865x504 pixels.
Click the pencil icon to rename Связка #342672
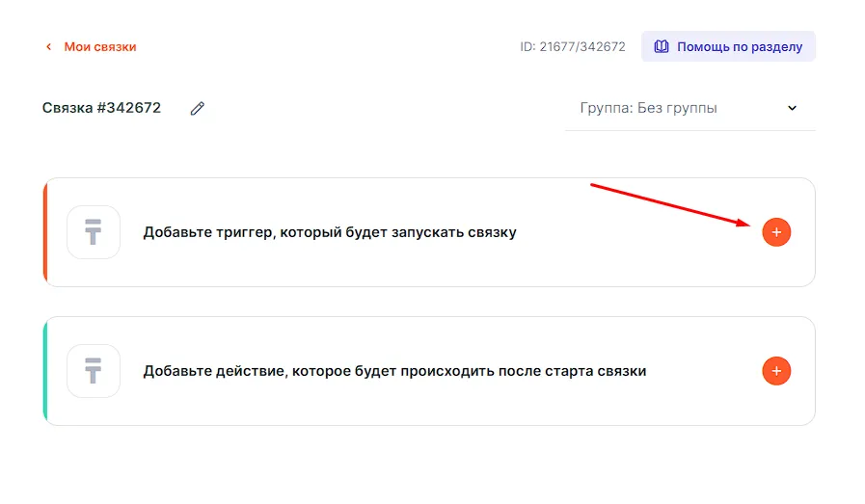point(198,108)
